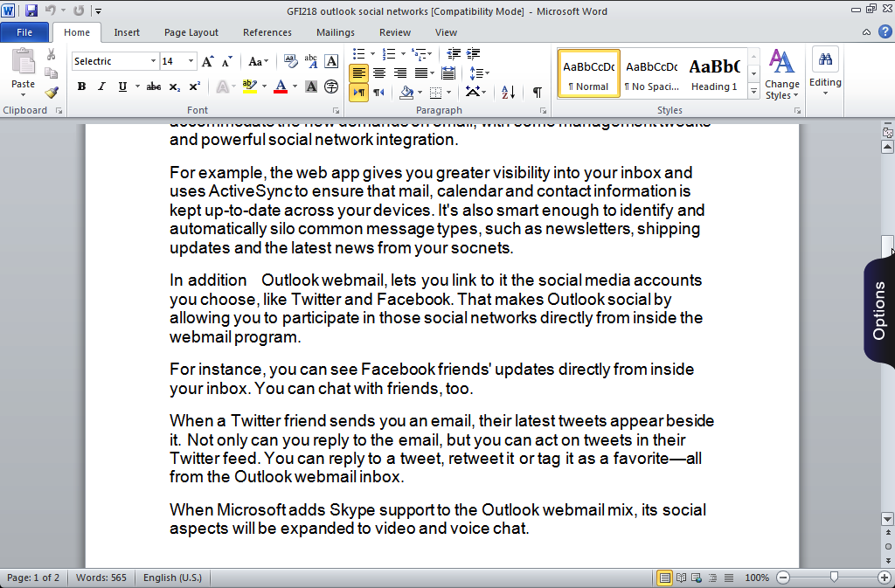Apply the Heading 1 style
The width and height of the screenshot is (895, 588).
pyautogui.click(x=714, y=73)
